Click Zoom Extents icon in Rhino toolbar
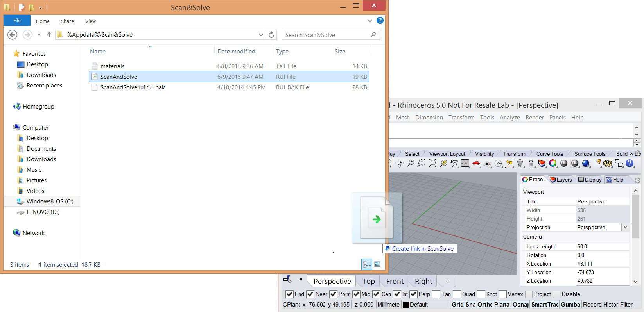The height and width of the screenshot is (312, 644). [432, 164]
